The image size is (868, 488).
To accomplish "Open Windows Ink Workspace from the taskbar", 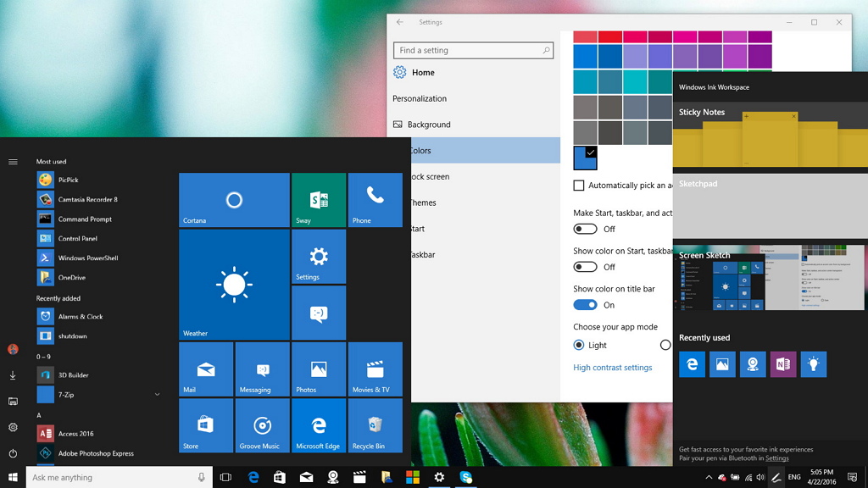I will pyautogui.click(x=777, y=478).
